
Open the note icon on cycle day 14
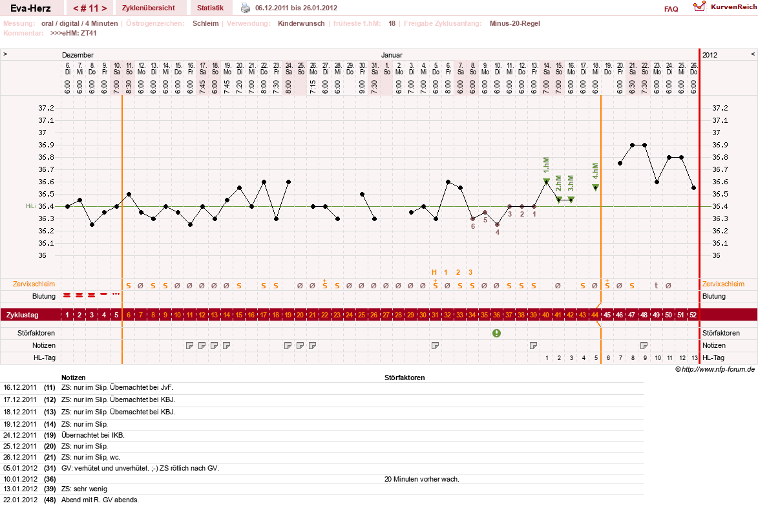[x=227, y=345]
